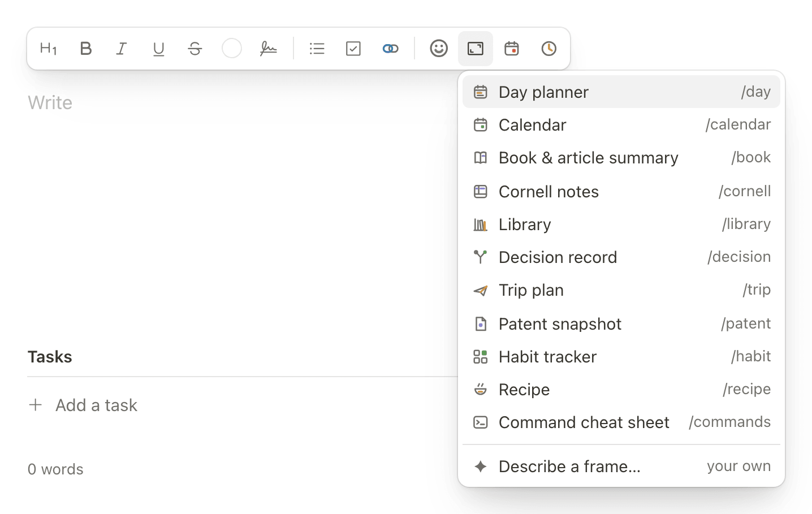Pick the Cornell notes frame
The image size is (812, 514).
[x=621, y=192]
